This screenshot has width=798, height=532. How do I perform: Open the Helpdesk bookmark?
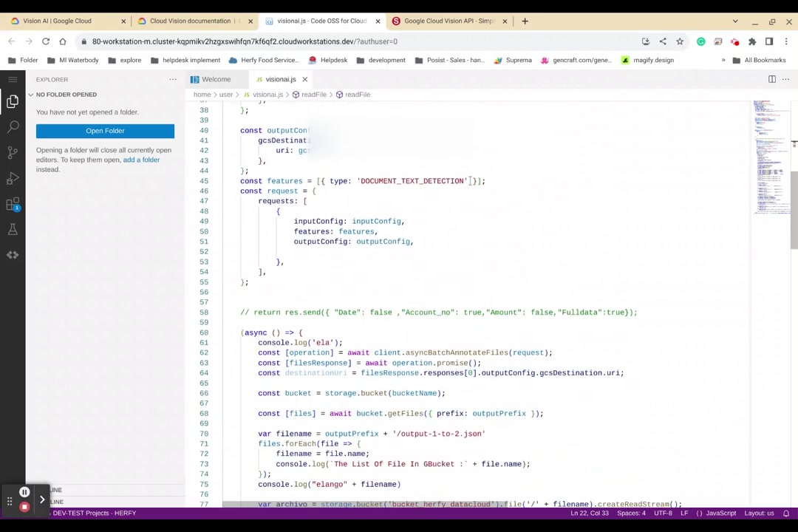point(328,60)
